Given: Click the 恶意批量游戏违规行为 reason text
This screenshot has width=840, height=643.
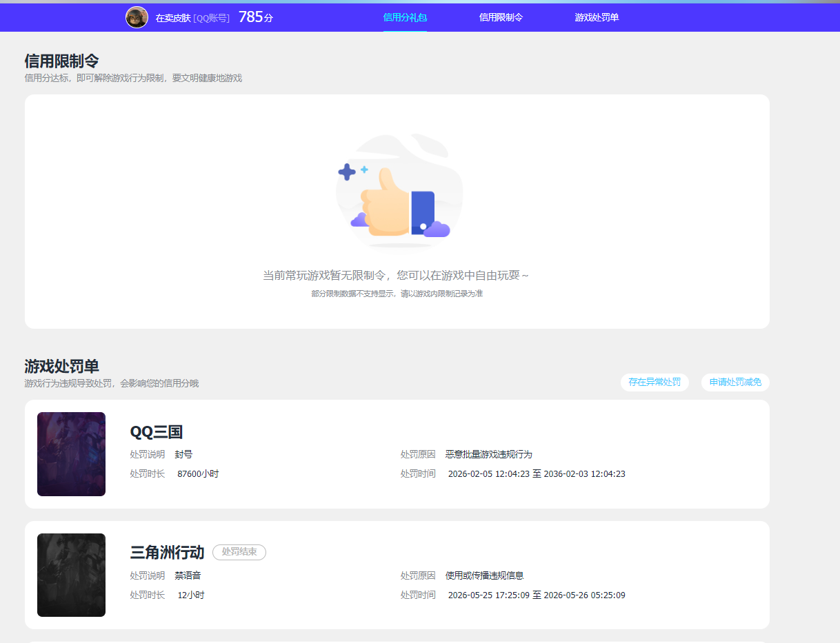Looking at the screenshot, I should pyautogui.click(x=489, y=454).
